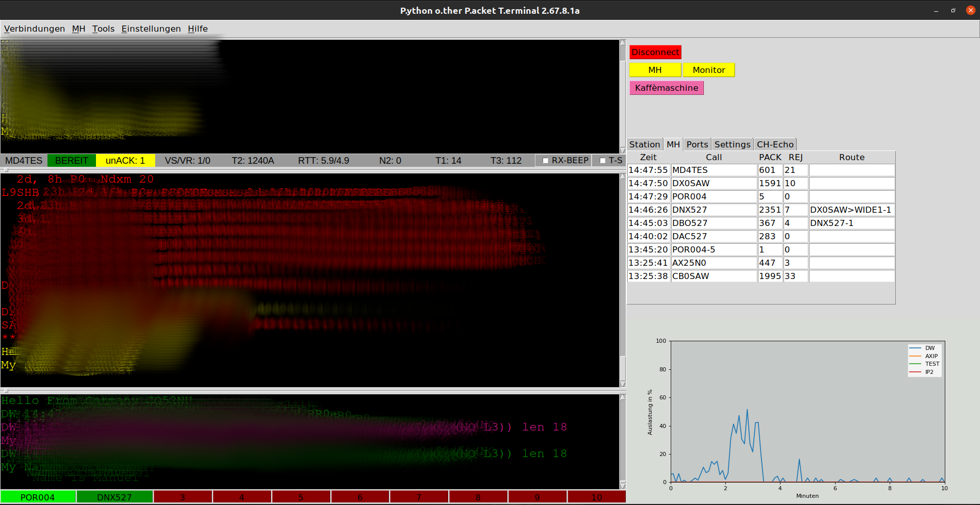
Task: Select channel button POR004
Action: [38, 497]
